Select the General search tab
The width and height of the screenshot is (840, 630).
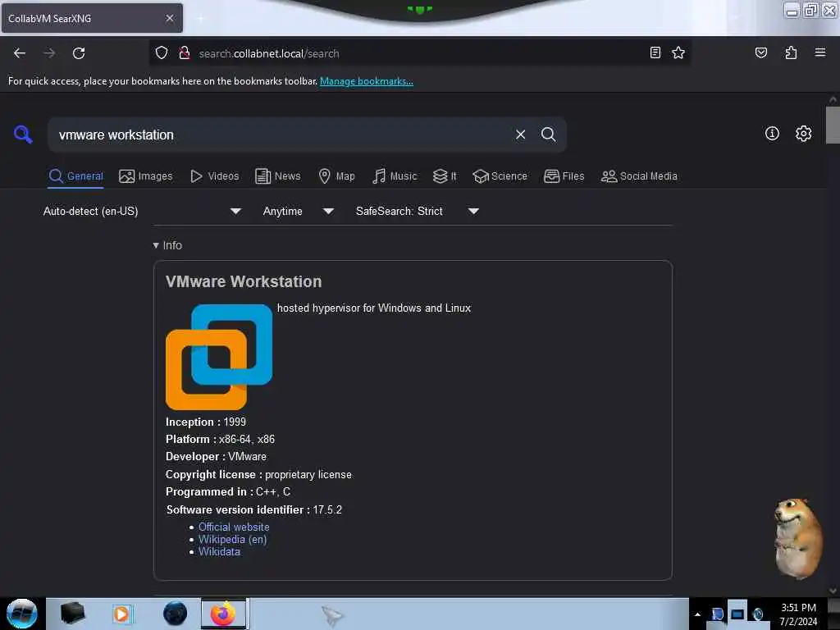pos(76,176)
